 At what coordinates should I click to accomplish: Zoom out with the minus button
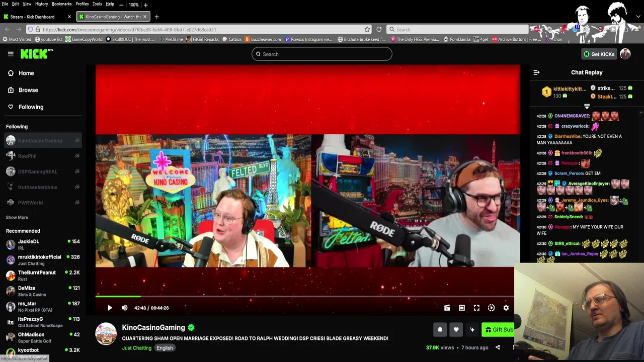121,5
